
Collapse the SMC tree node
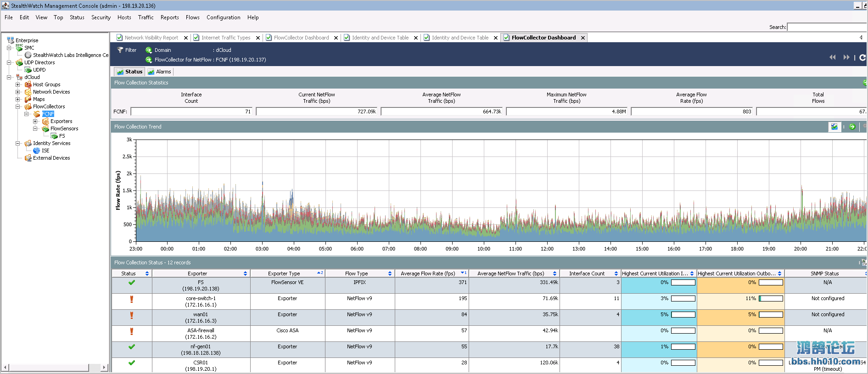9,48
